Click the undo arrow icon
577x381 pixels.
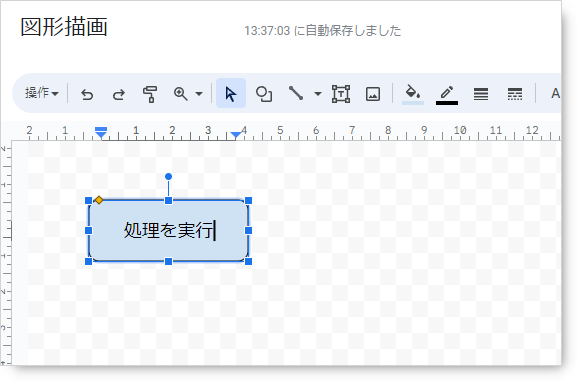click(87, 94)
